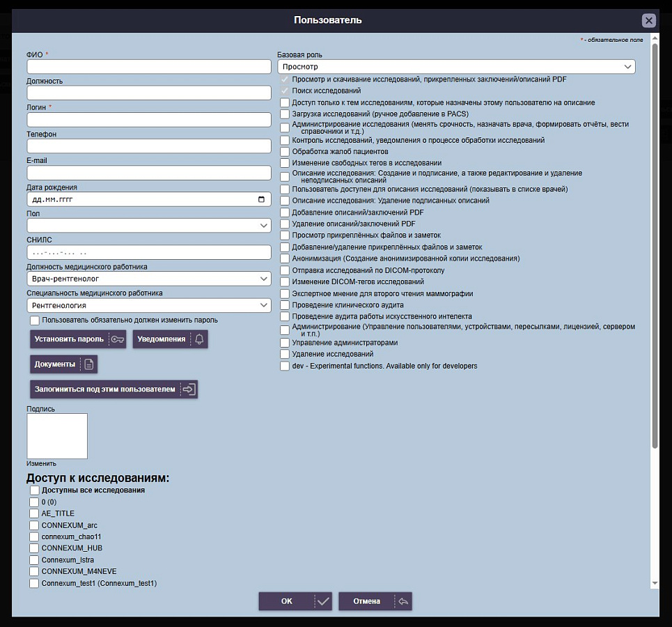Click the scrollbar up arrow
Viewport: 672px width, 627px height.
(x=655, y=38)
